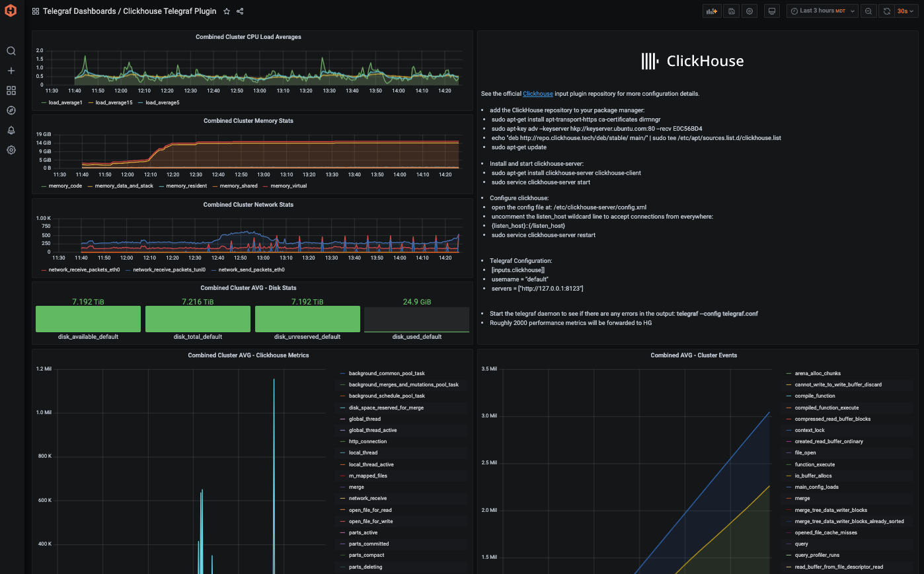Open Search in the left sidebar
Image resolution: width=924 pixels, height=574 pixels.
[11, 51]
